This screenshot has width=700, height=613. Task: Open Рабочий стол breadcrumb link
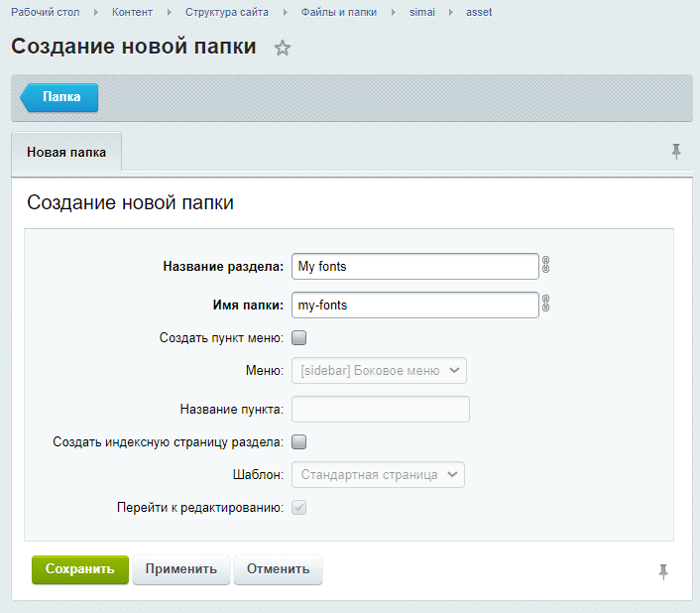[46, 12]
